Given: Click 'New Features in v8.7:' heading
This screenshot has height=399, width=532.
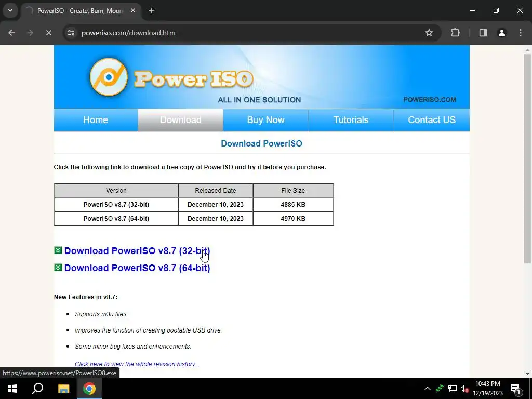Looking at the screenshot, I should 86,297.
